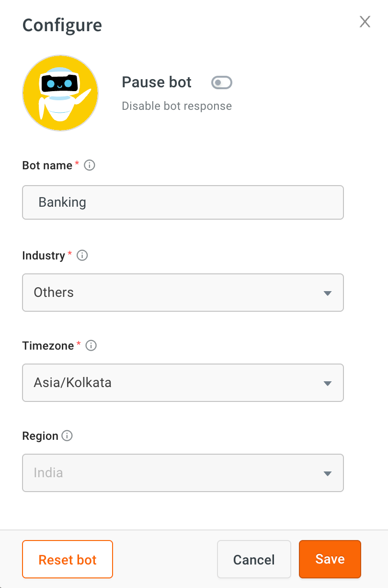
Task: Click the Timezone field label
Action: click(x=48, y=346)
